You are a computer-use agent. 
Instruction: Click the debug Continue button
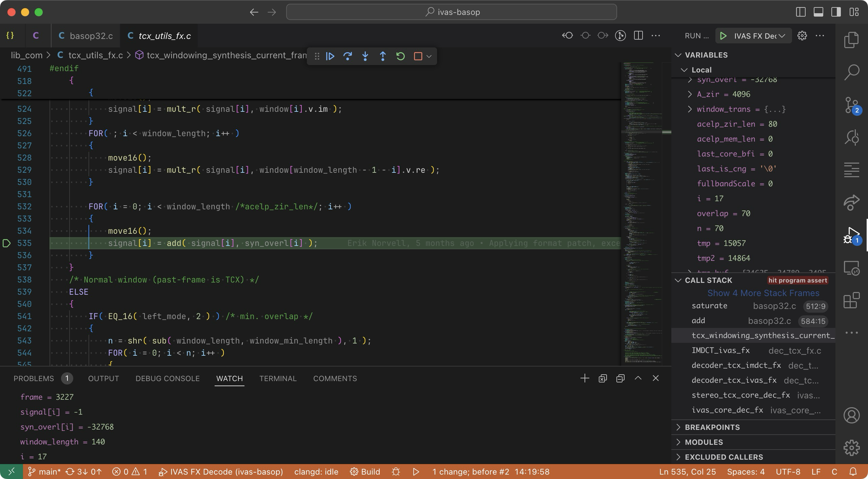tap(330, 56)
